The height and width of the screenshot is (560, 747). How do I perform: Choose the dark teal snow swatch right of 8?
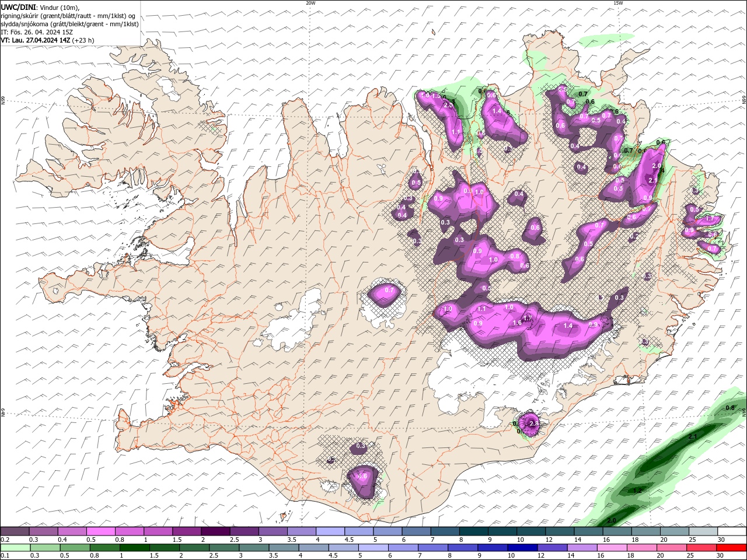(x=473, y=531)
